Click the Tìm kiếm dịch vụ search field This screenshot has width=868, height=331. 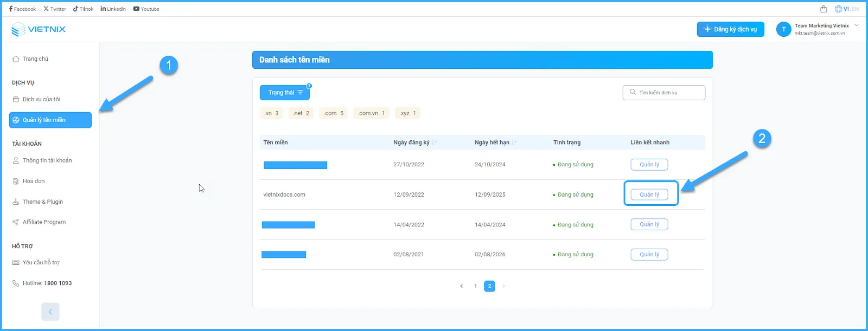point(664,93)
